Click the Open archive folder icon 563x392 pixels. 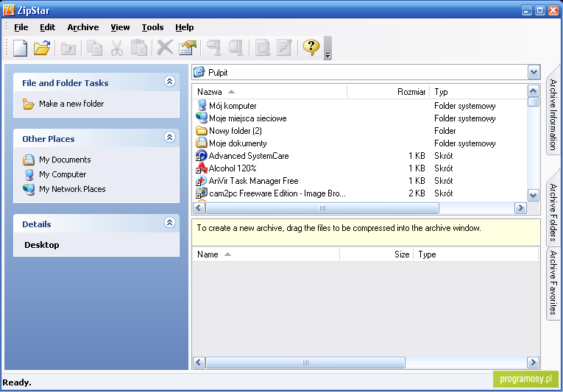tap(42, 48)
